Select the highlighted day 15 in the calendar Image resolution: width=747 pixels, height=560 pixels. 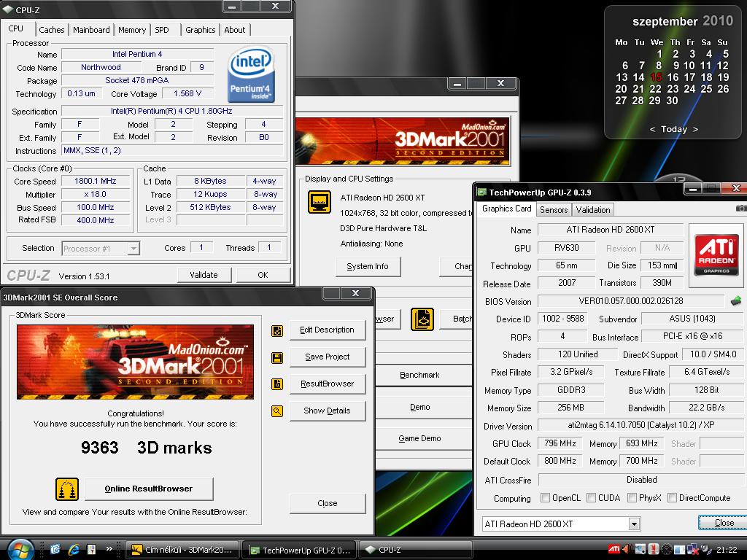(656, 77)
